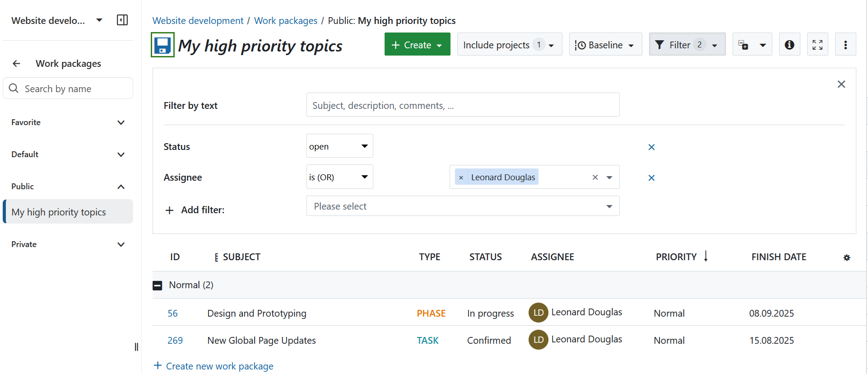This screenshot has width=868, height=374.
Task: Open work package 269 link
Action: [175, 341]
